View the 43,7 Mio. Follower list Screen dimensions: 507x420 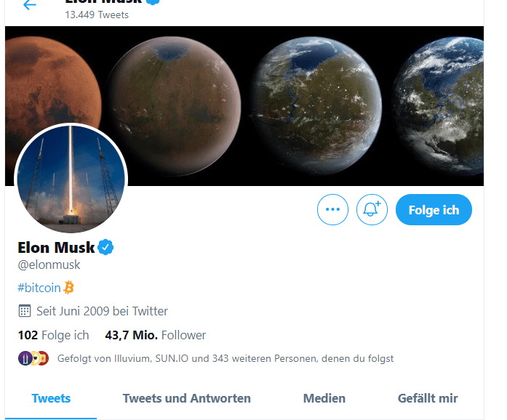155,335
